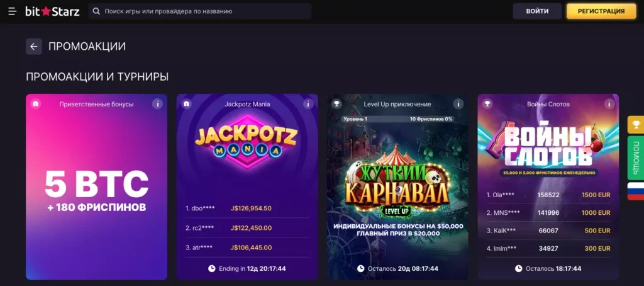This screenshot has height=286, width=644.
Task: Click the gold trophy side tab
Action: pos(636,124)
